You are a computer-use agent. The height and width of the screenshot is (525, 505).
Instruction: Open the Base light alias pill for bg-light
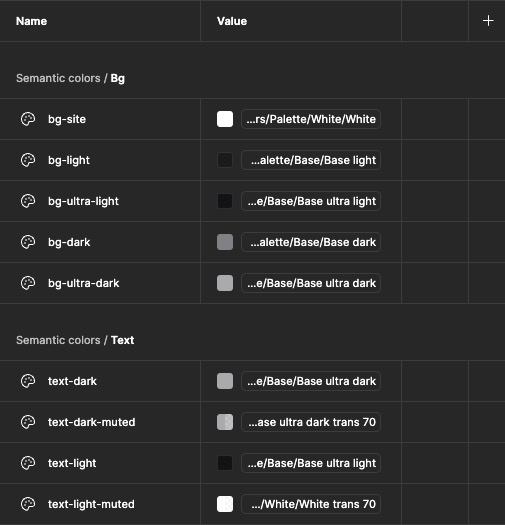click(311, 160)
